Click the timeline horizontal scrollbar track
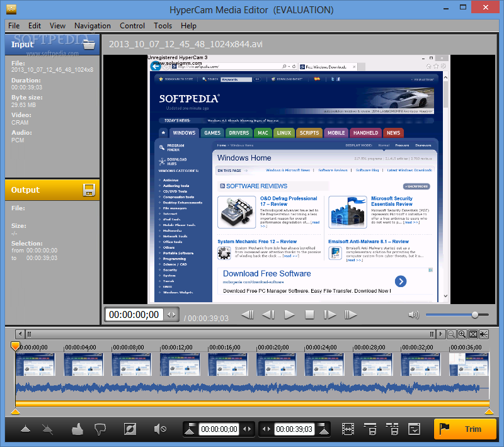504x447 pixels. 230,334
